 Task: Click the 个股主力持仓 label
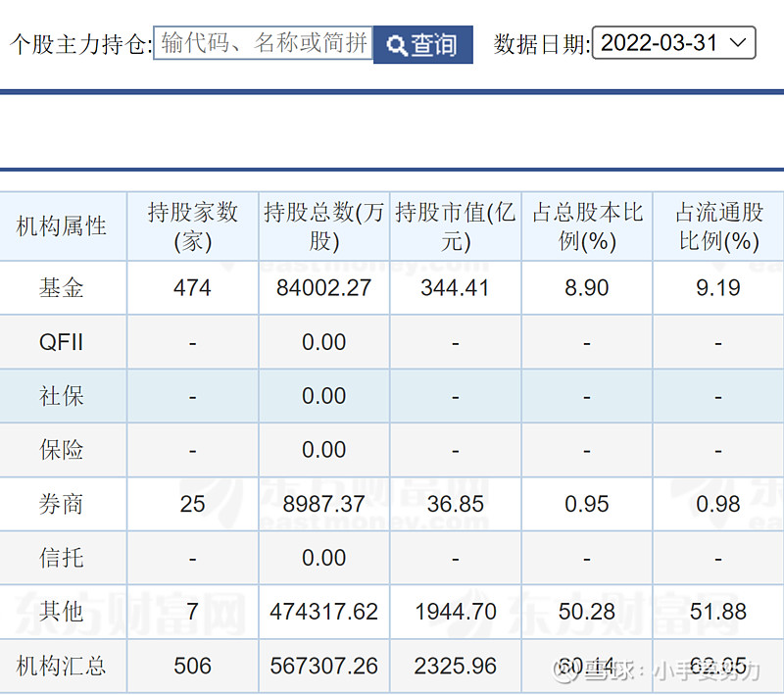(80, 44)
